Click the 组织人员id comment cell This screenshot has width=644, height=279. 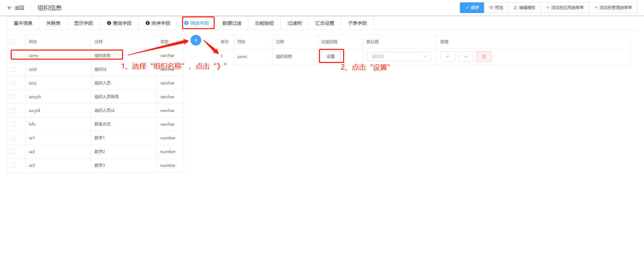124,111
